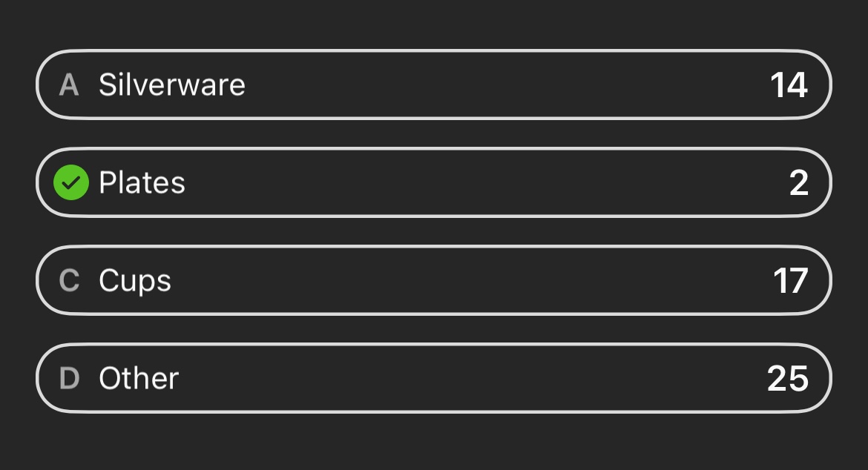Viewport: 868px width, 470px height.
Task: Click the green checkmark icon beside Plates
Action: (x=71, y=182)
